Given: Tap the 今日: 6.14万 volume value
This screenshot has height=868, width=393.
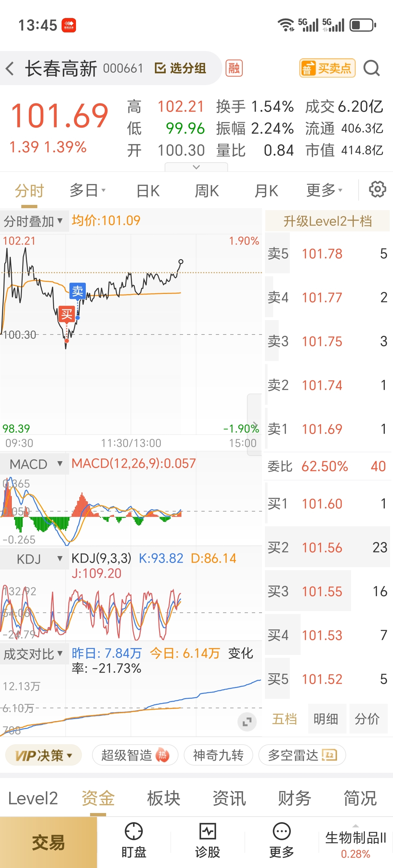Looking at the screenshot, I should 185,653.
